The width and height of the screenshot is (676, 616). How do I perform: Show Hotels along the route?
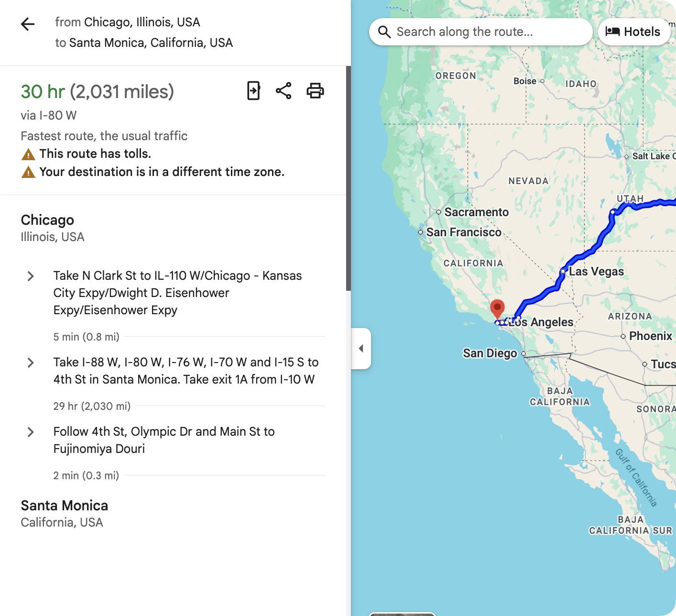(633, 32)
